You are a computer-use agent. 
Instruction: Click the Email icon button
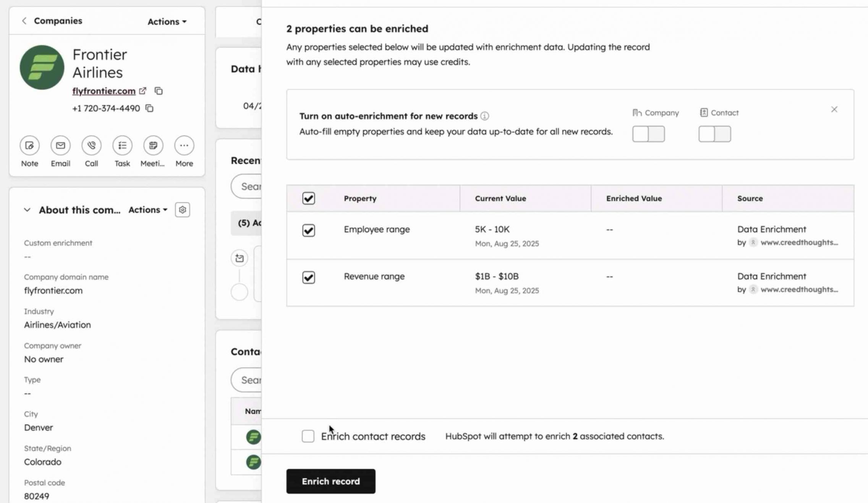[x=60, y=146]
